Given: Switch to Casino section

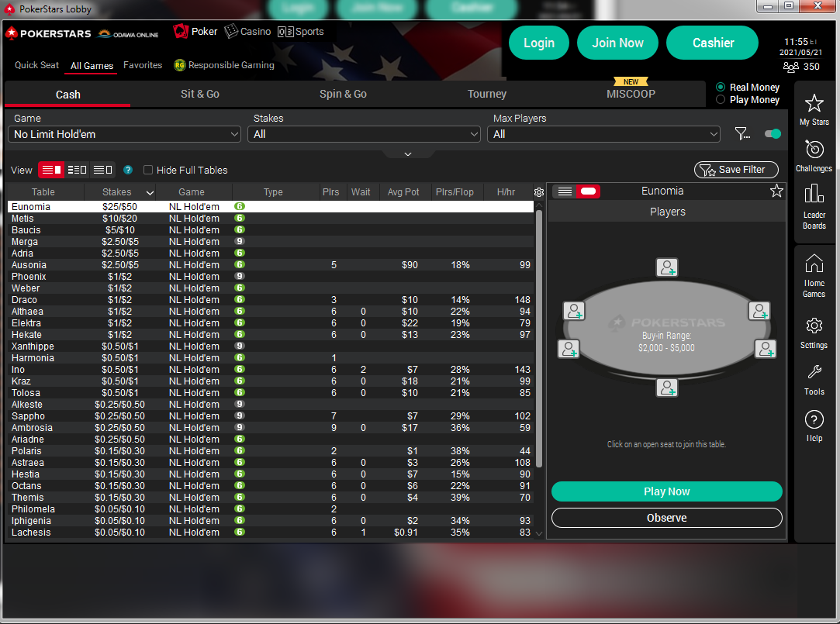Looking at the screenshot, I should coord(247,32).
